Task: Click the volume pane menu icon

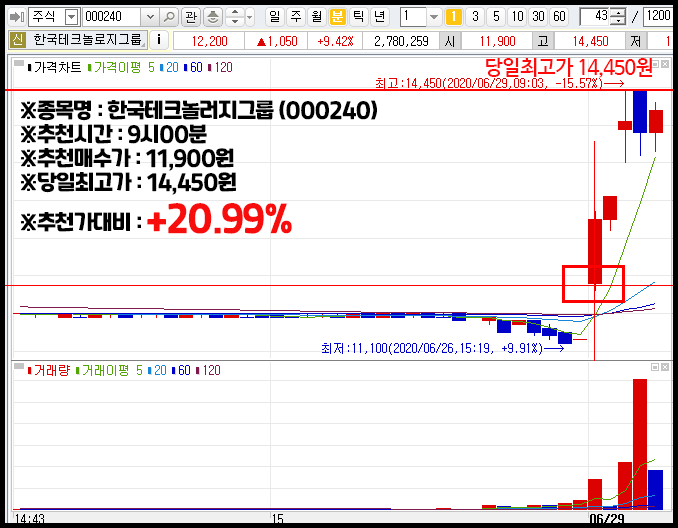Action: pyautogui.click(x=18, y=367)
